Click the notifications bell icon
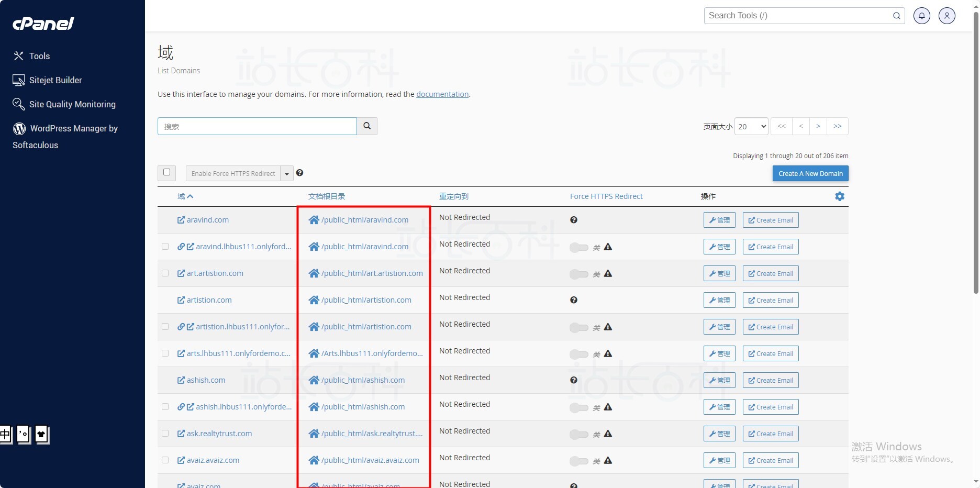Viewport: 980px width, 488px height. coord(921,16)
